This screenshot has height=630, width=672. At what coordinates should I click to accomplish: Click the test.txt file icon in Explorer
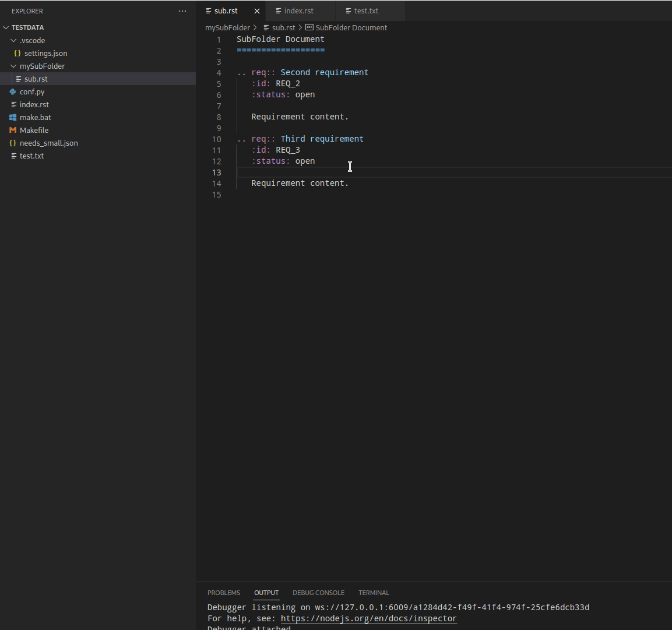14,156
